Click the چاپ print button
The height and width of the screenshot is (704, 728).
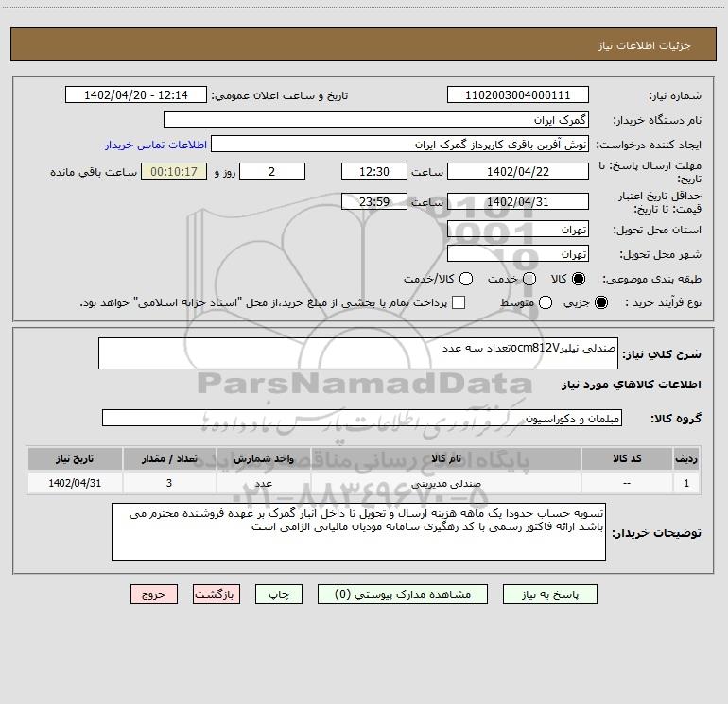(x=279, y=594)
